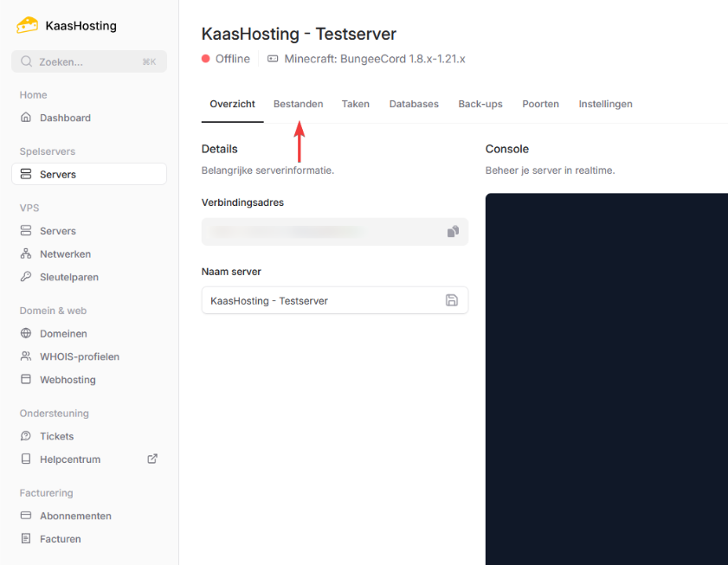Open the Back-ups tab
This screenshot has width=728, height=565.
click(480, 104)
